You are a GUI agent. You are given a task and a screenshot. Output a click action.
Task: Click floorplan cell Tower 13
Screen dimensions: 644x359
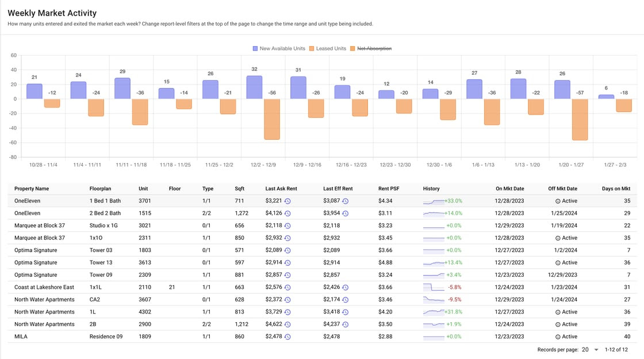[x=101, y=263]
